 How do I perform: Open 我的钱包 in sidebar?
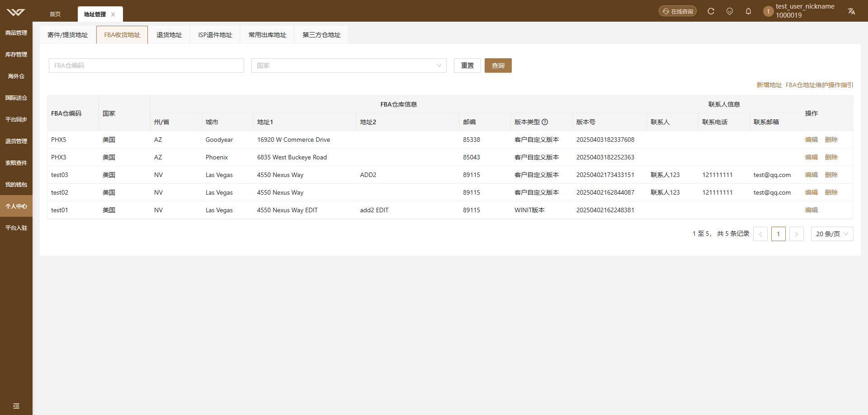(16, 184)
